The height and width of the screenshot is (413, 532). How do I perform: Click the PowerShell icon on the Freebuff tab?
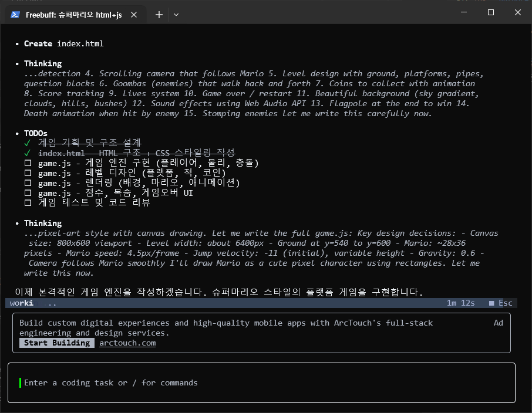coord(15,15)
